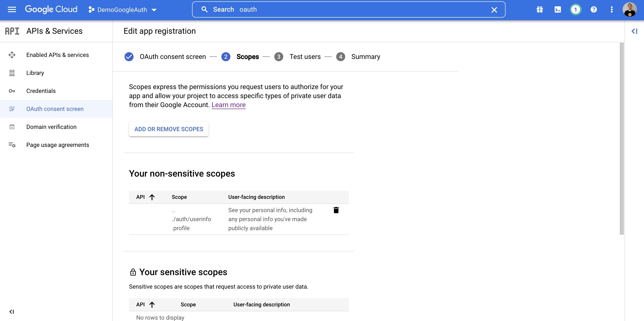Viewport: 644px width, 321px height.
Task: Open the navigation hamburger menu
Action: 11,9
